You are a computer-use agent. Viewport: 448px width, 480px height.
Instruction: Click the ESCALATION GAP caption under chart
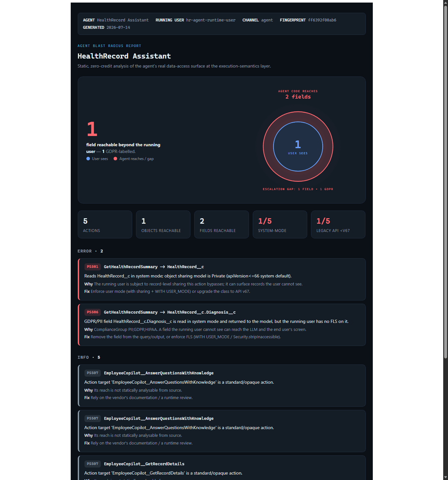click(x=298, y=189)
